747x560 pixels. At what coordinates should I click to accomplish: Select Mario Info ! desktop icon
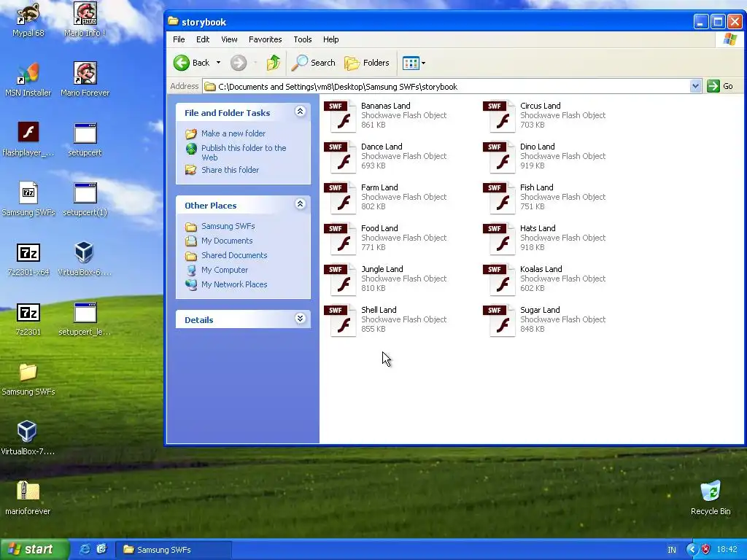85,20
